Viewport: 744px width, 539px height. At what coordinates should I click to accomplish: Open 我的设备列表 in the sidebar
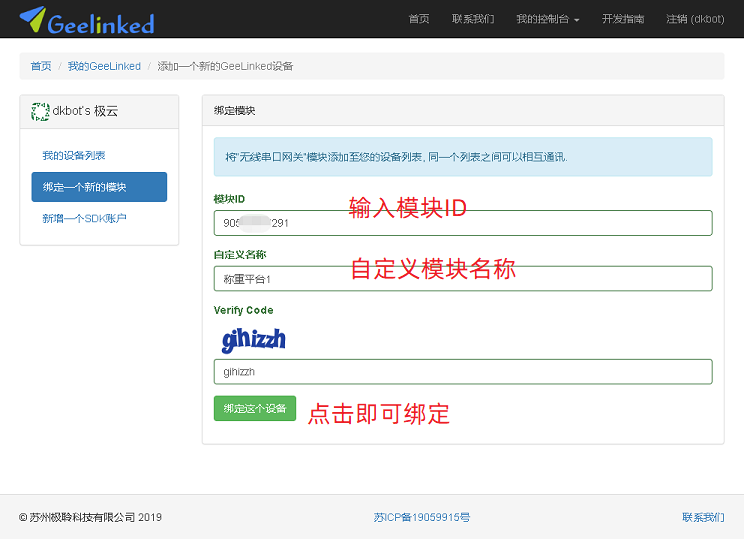click(74, 156)
